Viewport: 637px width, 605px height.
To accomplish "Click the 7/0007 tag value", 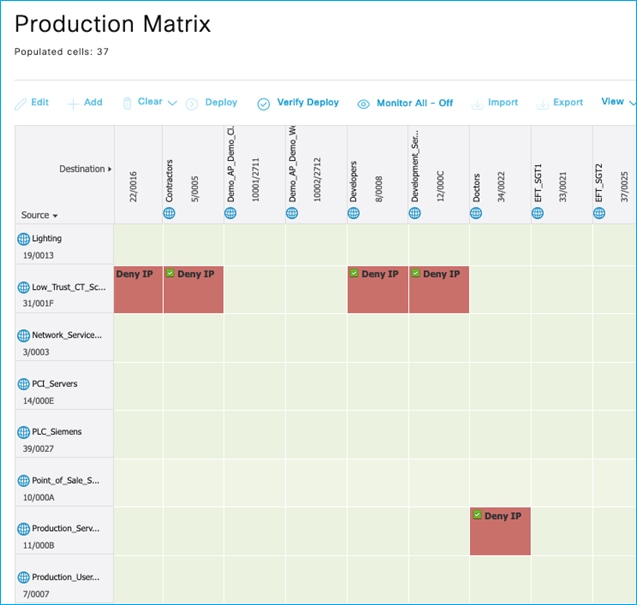I will [x=36, y=594].
